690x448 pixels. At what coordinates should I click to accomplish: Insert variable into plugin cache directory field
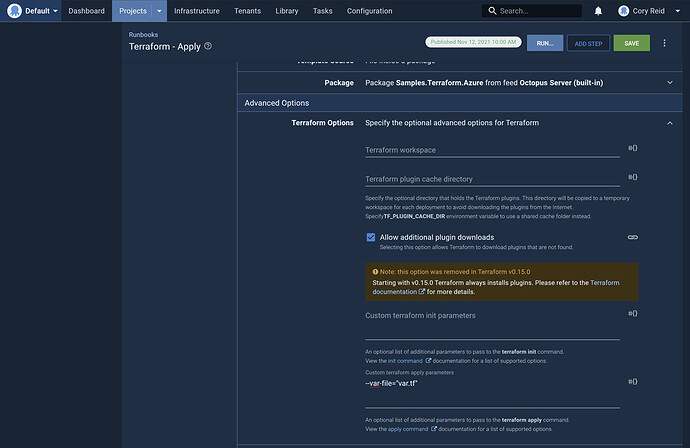tap(632, 177)
